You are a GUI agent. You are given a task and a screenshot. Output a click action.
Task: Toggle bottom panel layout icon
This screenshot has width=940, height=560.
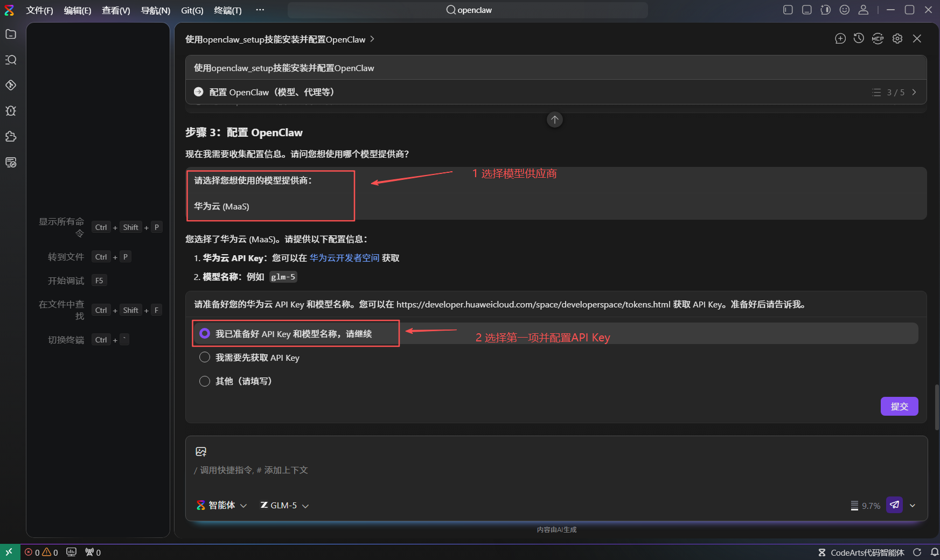click(807, 10)
